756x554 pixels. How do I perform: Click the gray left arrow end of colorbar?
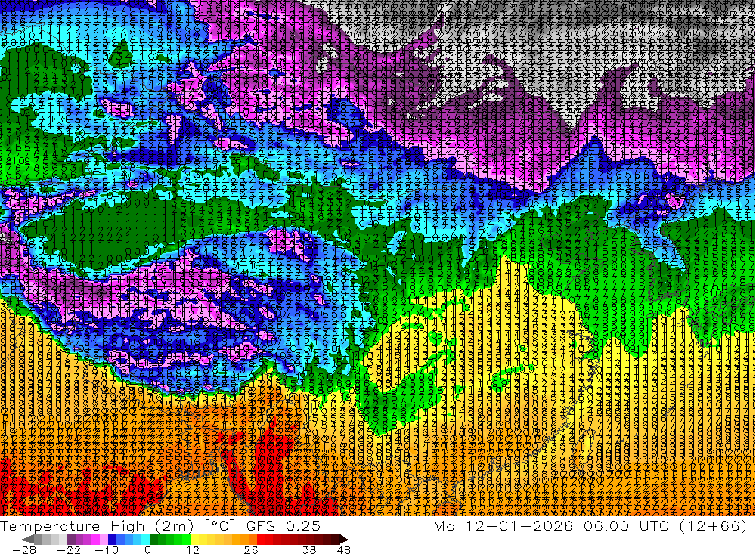[x=28, y=539]
